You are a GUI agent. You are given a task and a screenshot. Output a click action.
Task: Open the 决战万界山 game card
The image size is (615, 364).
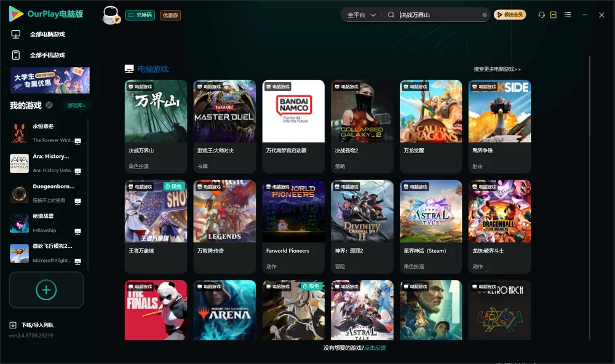tap(156, 126)
